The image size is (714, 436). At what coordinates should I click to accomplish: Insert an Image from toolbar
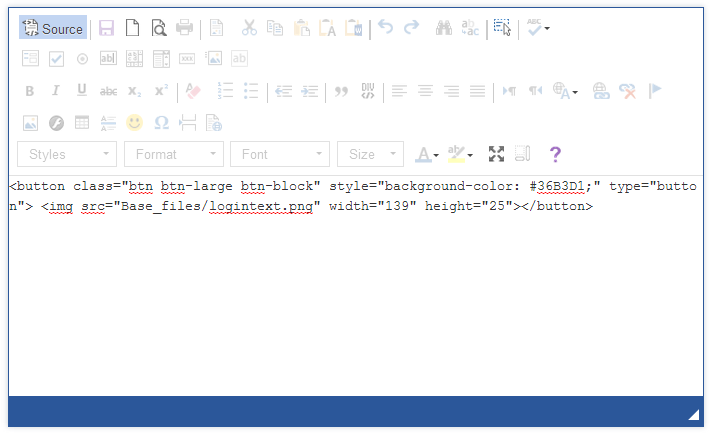coord(31,123)
